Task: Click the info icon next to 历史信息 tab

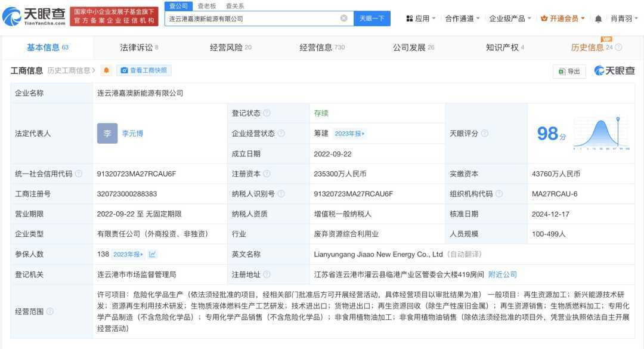Action: tap(618, 48)
